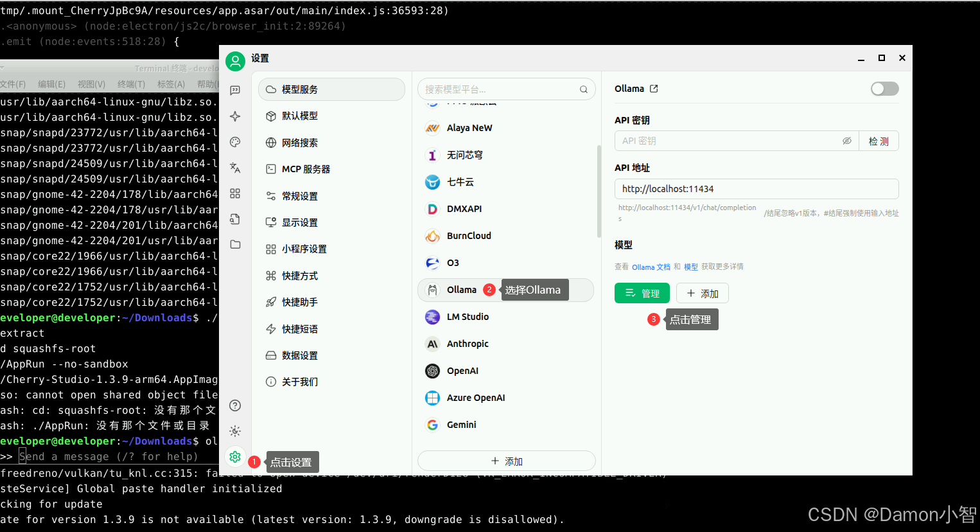
Task: Open 终端(T) menu in Terminal window
Action: pyautogui.click(x=131, y=84)
